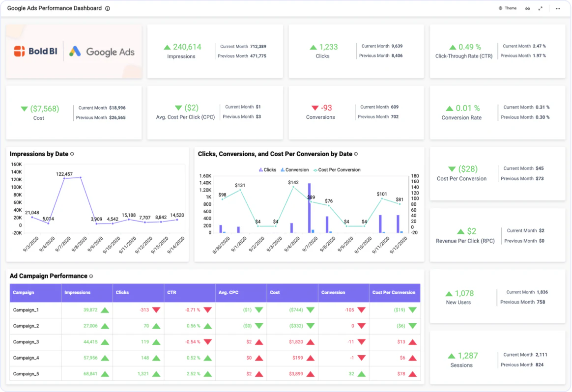572x392 pixels.
Task: Click Campaign_3 CTR red down arrow
Action: coord(207,342)
